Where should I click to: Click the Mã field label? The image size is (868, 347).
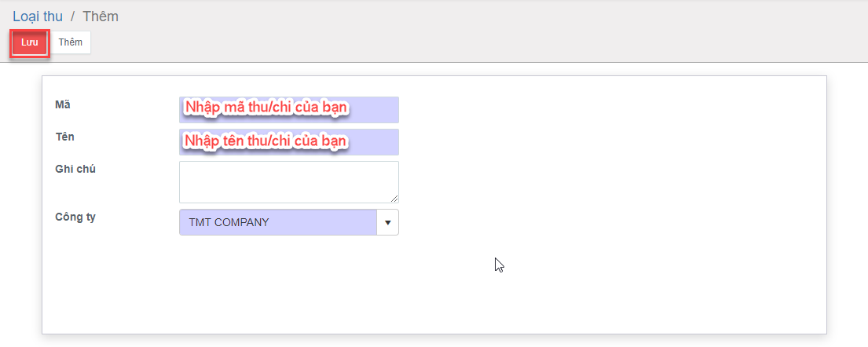coord(63,104)
